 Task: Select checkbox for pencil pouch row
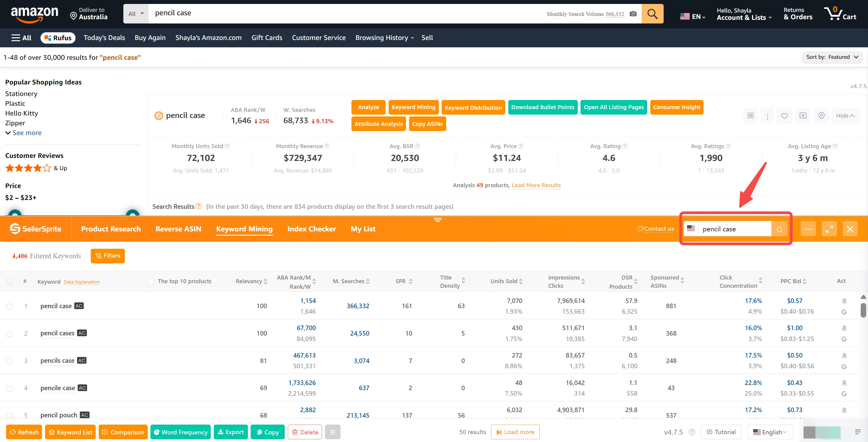(x=9, y=415)
